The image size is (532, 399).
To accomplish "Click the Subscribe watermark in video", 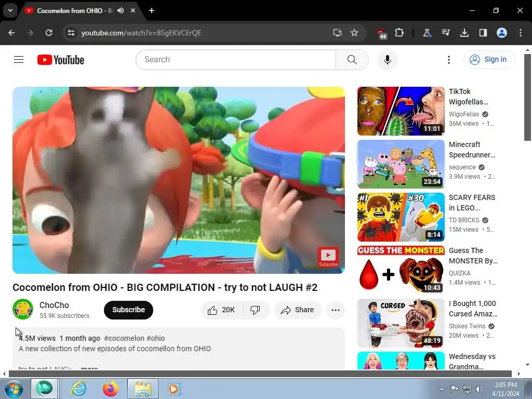I will click(328, 257).
